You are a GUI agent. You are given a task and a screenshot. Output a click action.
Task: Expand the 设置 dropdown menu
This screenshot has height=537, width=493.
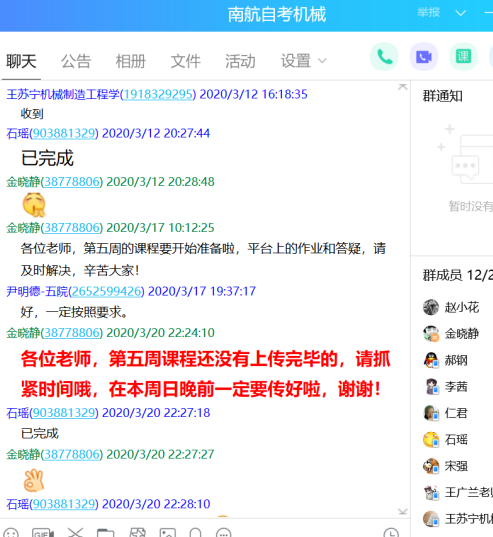pos(303,61)
